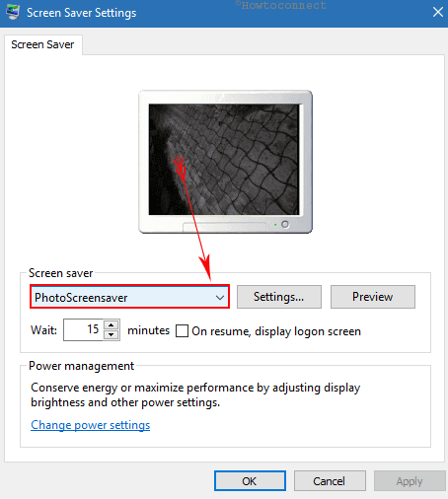Open screen saver Settings... button
The image size is (448, 499).
tap(279, 297)
